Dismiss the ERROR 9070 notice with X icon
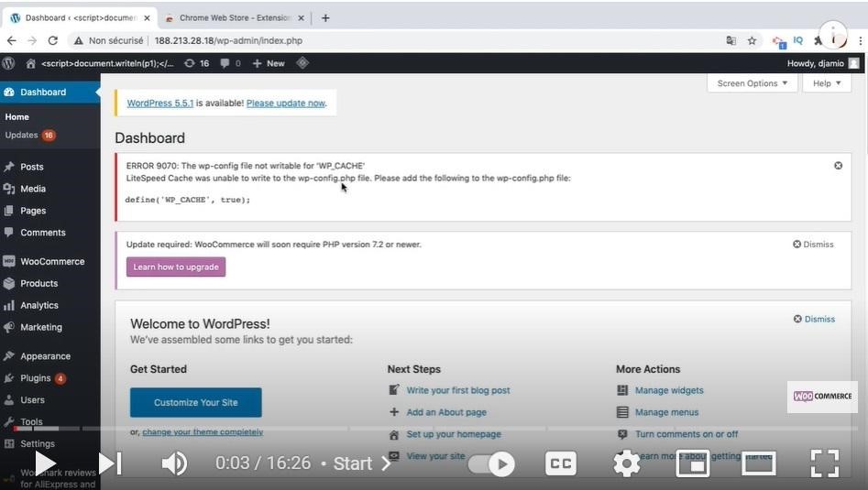868x490 pixels. pos(838,166)
